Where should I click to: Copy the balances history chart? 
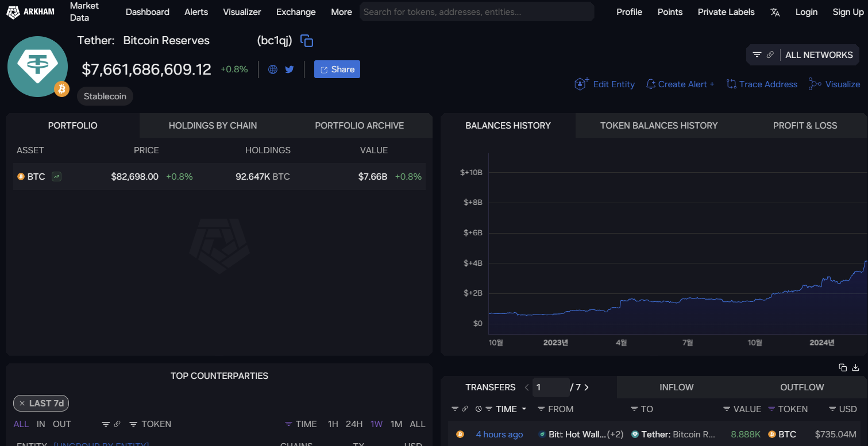click(x=842, y=367)
